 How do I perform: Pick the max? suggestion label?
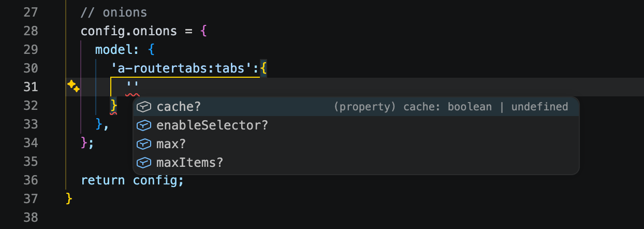point(171,144)
